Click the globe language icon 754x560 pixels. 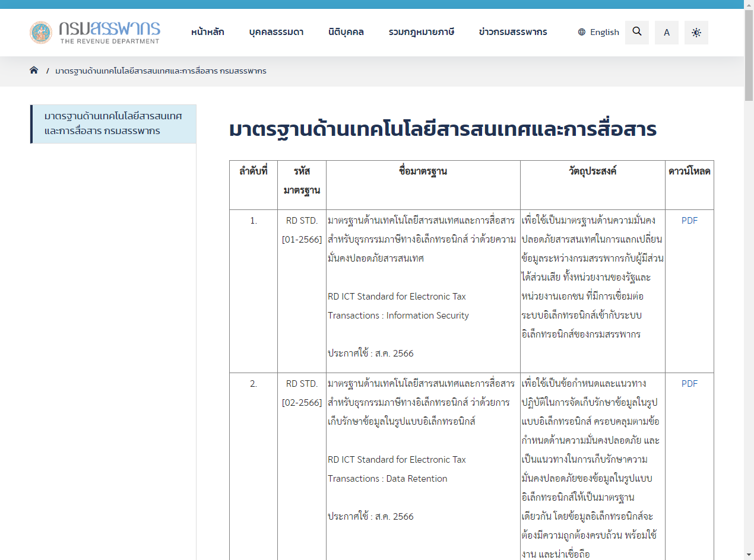click(582, 32)
